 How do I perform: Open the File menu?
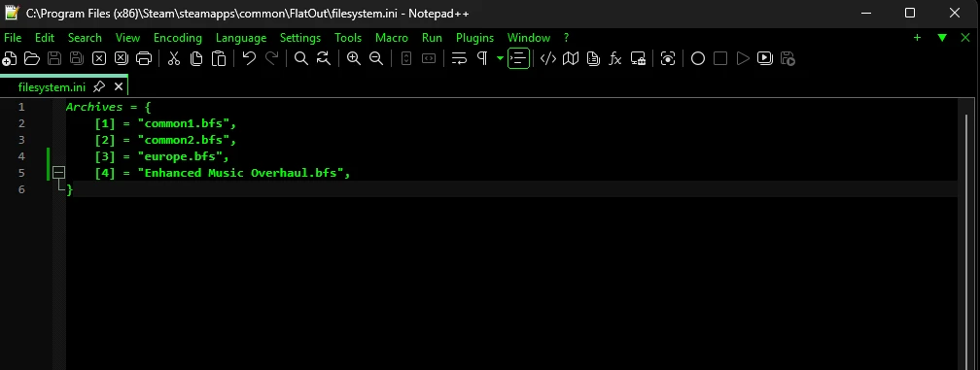click(x=13, y=38)
